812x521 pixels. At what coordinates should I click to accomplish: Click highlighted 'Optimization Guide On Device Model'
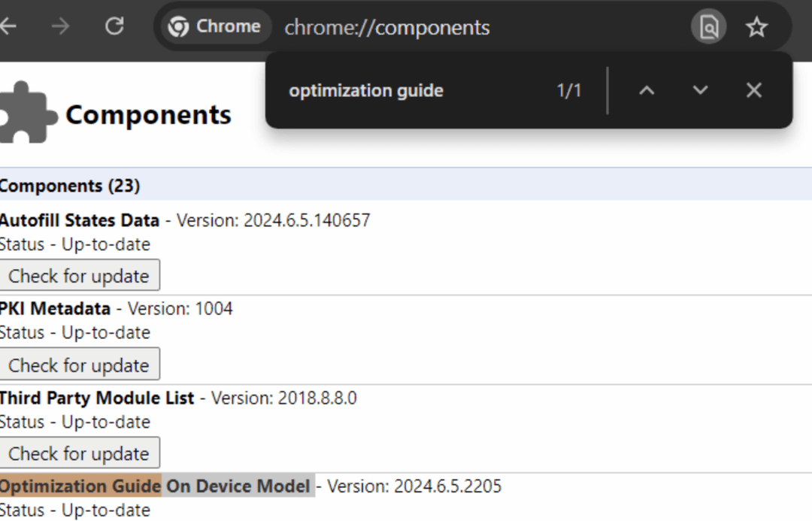click(x=156, y=486)
